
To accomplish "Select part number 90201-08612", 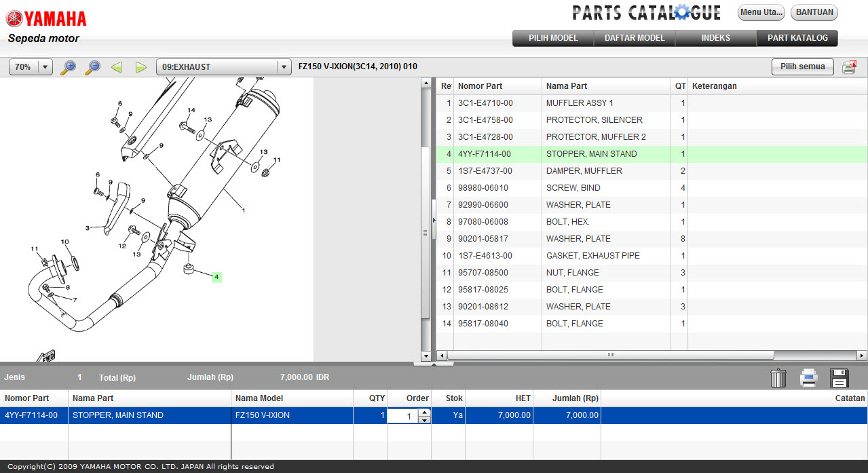I will pos(483,307).
